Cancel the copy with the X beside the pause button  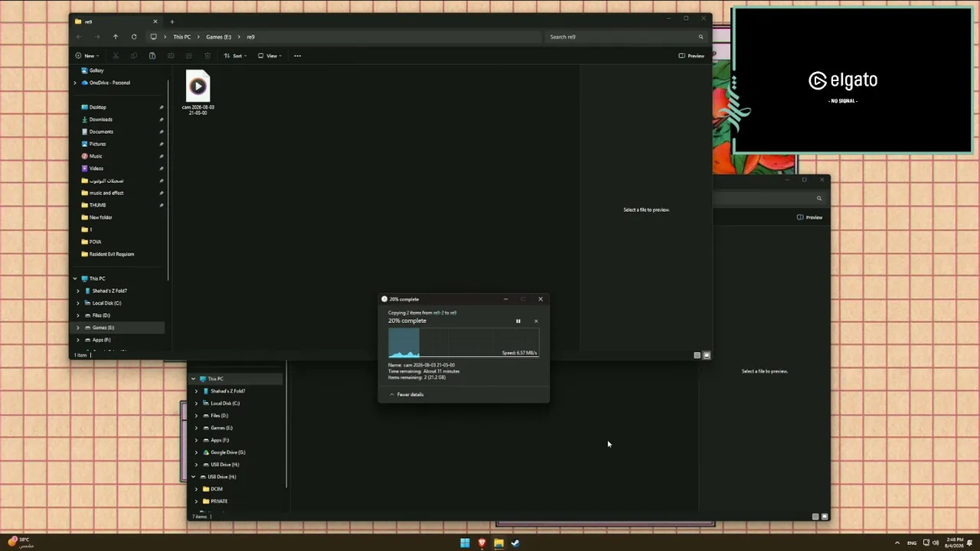(x=536, y=321)
